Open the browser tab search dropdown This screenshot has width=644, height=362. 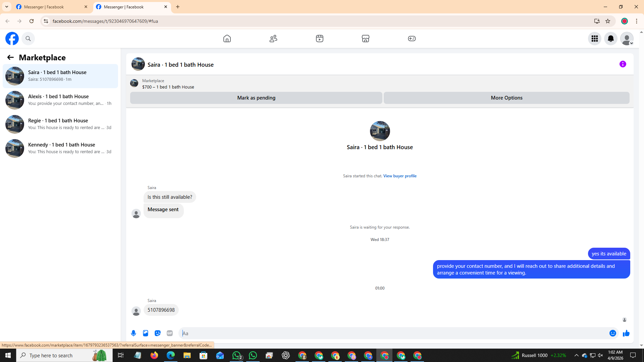click(x=7, y=7)
